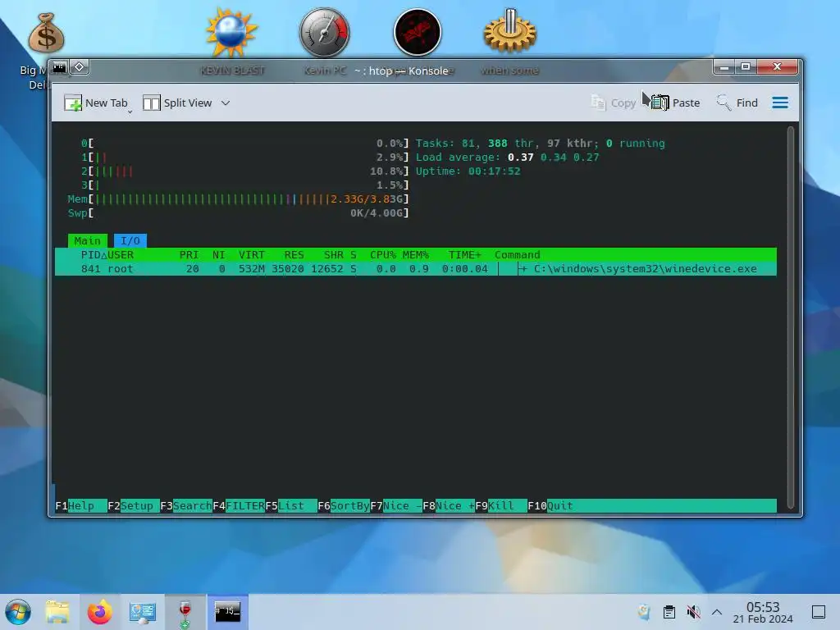Screen dimensions: 840x630
Task: Expand hidden system tray icons arrow
Action: pyautogui.click(x=717, y=612)
